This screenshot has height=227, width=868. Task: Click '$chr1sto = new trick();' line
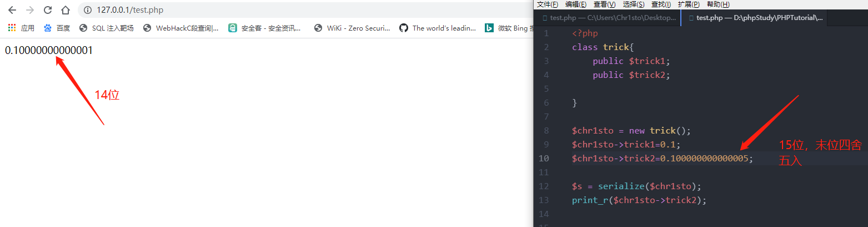point(631,131)
